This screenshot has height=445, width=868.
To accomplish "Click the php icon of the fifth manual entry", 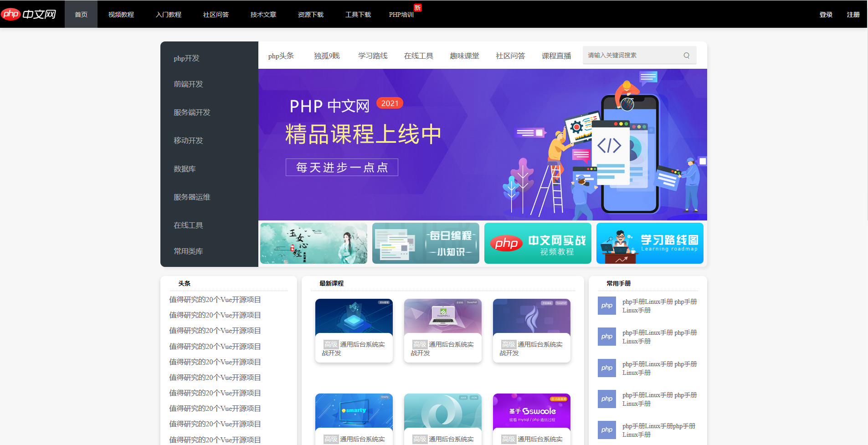I will pos(606,430).
